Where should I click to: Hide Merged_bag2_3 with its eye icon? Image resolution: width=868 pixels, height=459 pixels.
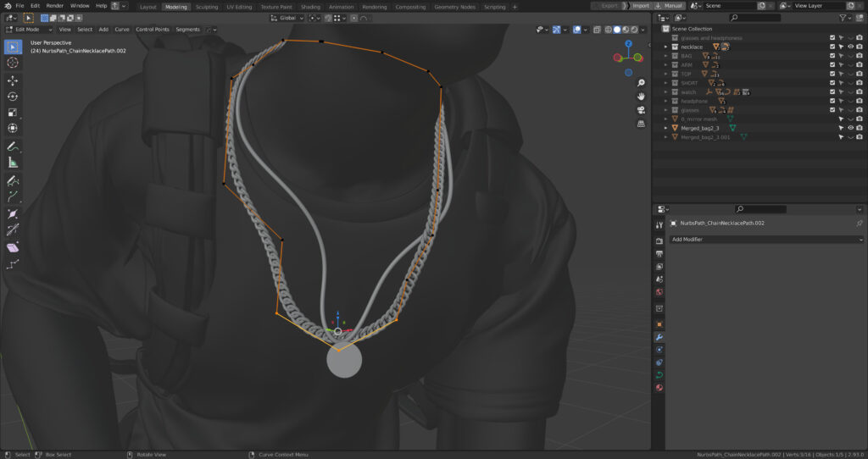click(x=850, y=128)
